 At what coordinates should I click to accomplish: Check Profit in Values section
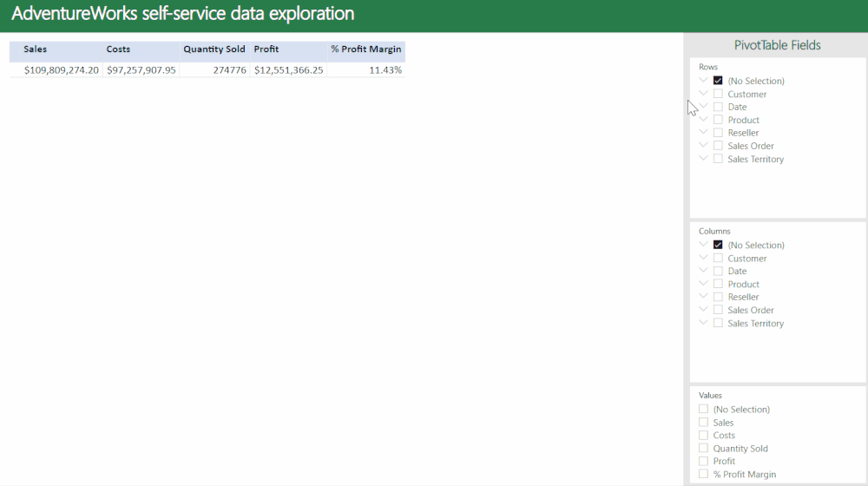704,461
